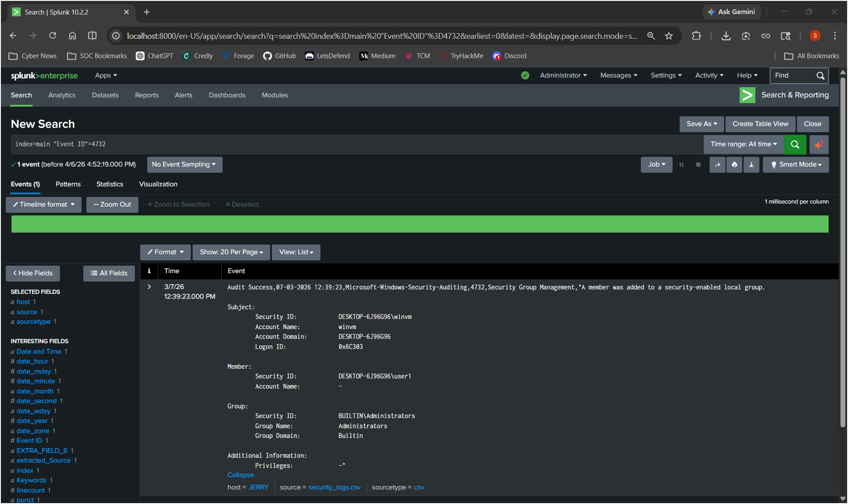
Task: Open the Smart Mode dropdown
Action: (796, 164)
